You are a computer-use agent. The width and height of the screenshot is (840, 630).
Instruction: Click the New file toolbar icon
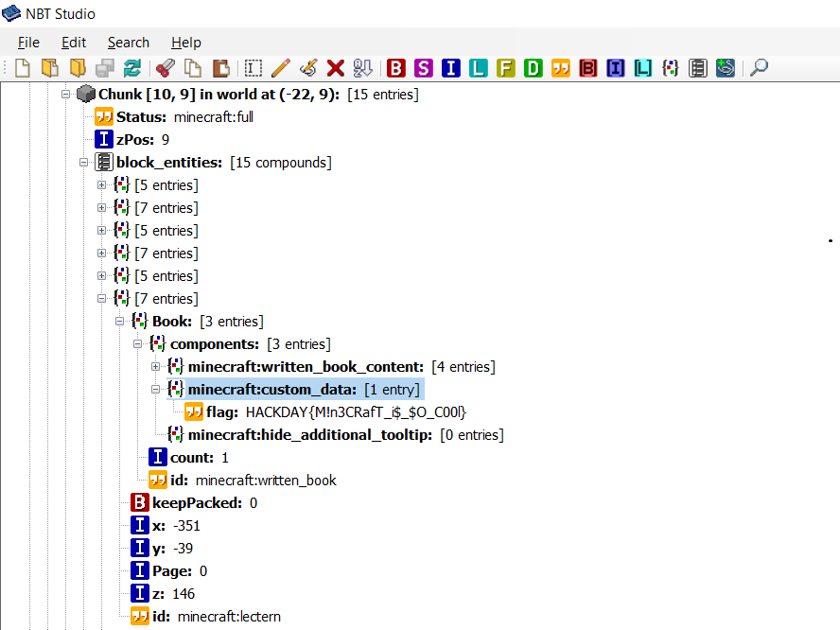click(22, 68)
